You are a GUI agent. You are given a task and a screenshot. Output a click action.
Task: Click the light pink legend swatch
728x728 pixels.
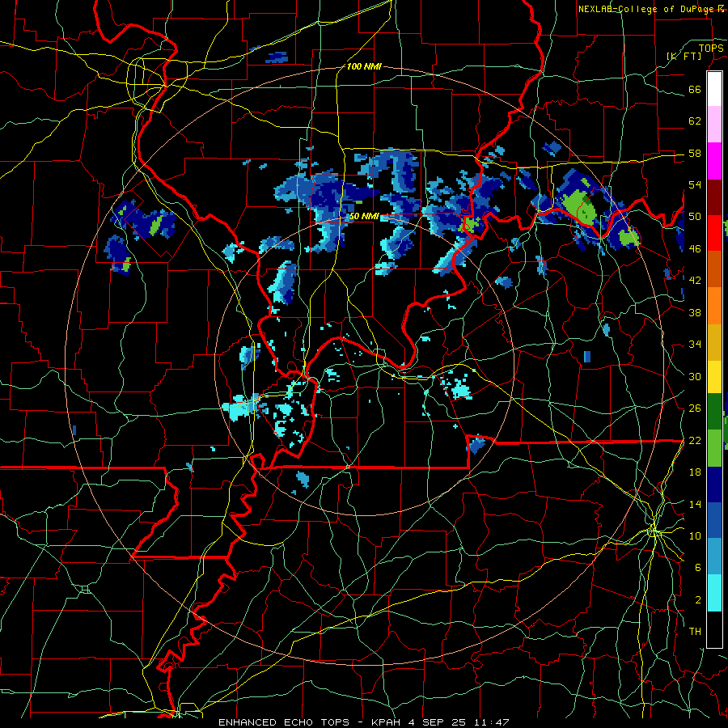pyautogui.click(x=714, y=125)
